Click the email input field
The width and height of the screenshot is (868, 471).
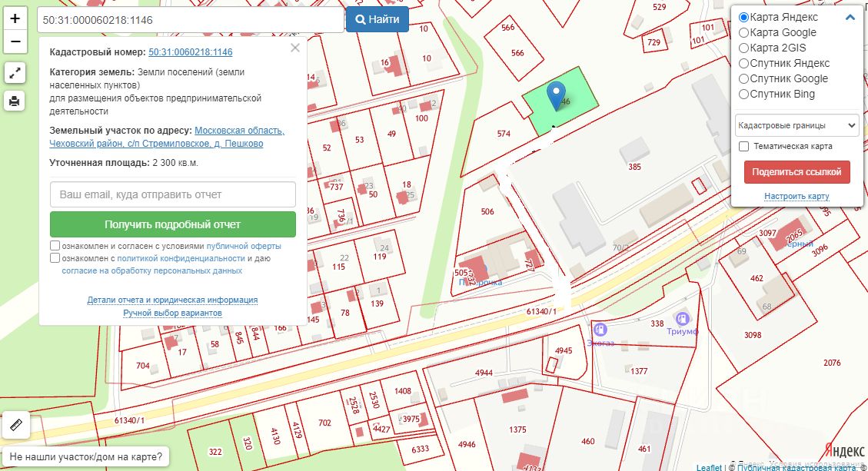click(x=173, y=194)
